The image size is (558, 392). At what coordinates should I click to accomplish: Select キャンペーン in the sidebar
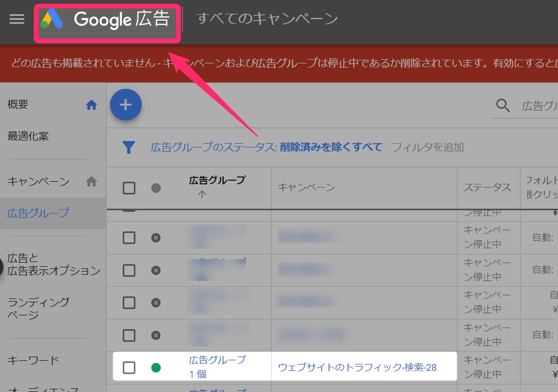point(39,182)
